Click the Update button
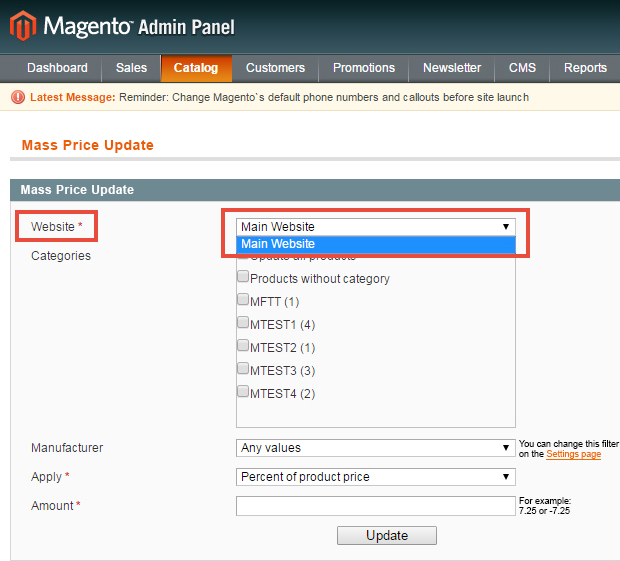 point(387,535)
